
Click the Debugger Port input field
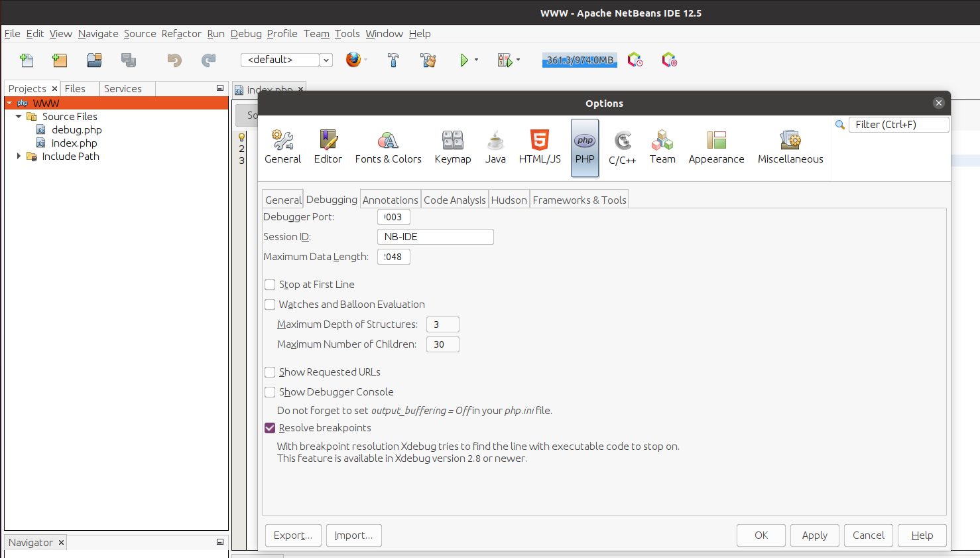pos(394,217)
